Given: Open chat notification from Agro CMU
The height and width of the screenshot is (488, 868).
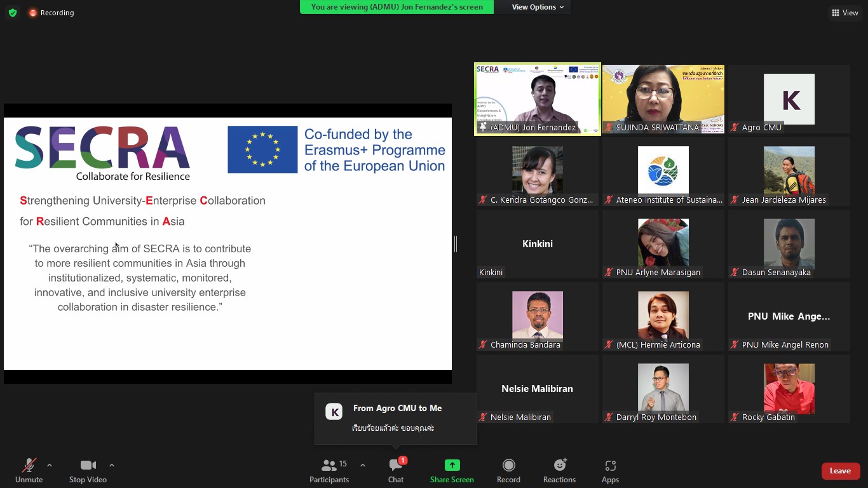Looking at the screenshot, I should (396, 419).
